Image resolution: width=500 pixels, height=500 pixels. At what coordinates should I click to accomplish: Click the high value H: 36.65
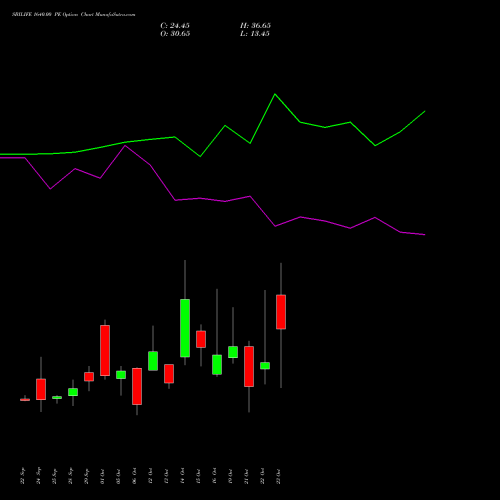(x=255, y=26)
